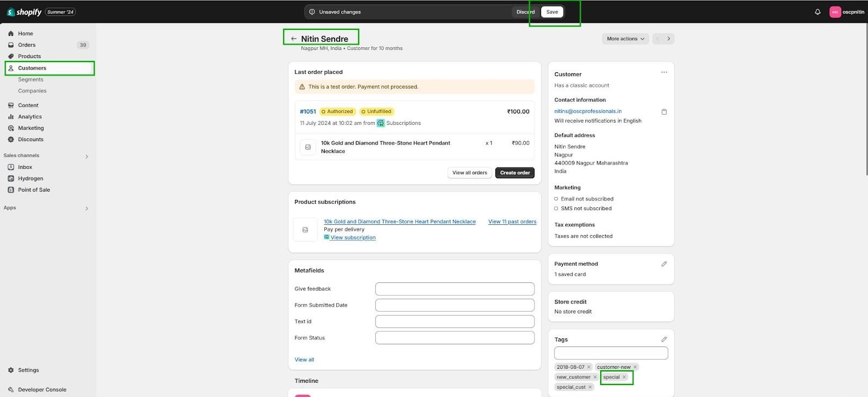Screen dimensions: 868x397
Task: Remove the 'customer-new' tag
Action: 635,367
